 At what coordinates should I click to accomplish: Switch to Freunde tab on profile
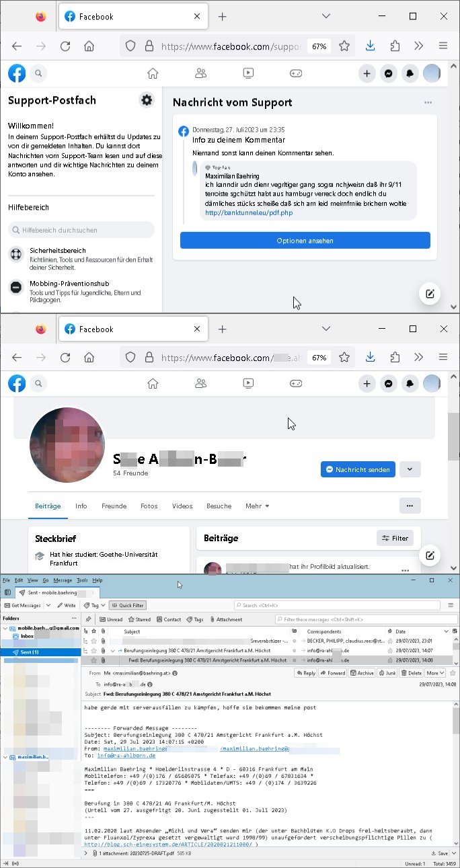coord(114,506)
